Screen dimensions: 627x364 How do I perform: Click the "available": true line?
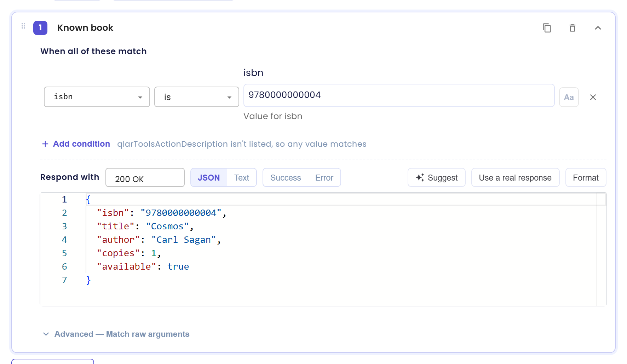[143, 266]
